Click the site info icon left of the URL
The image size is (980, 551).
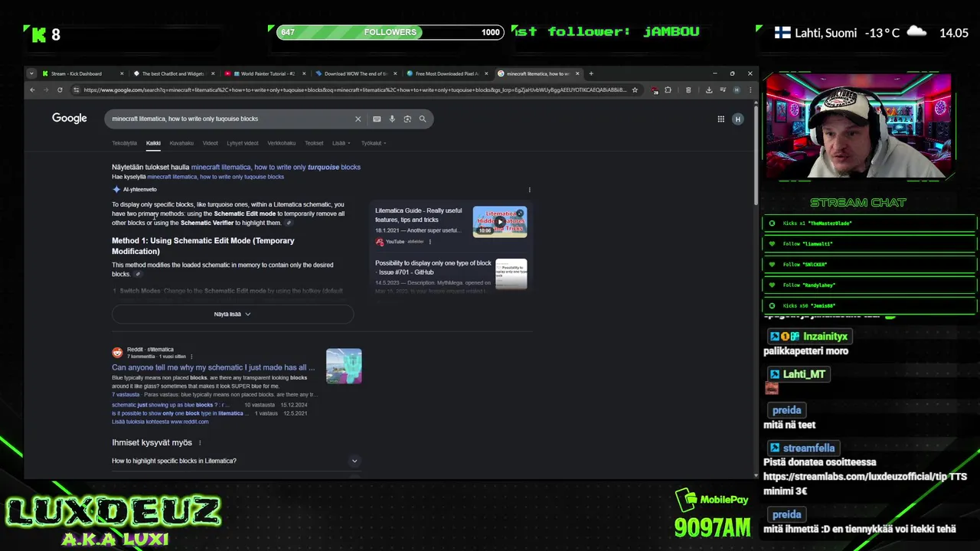tap(76, 90)
